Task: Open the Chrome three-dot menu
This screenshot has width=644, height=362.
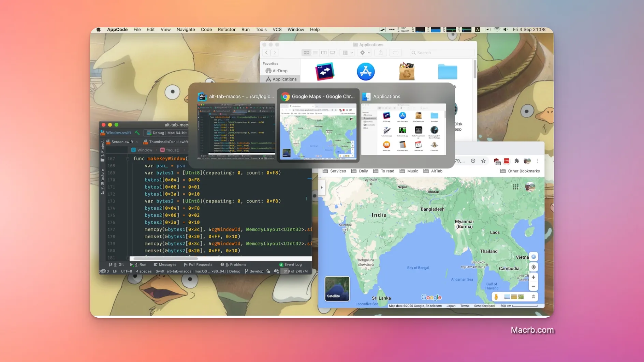Action: click(x=538, y=161)
